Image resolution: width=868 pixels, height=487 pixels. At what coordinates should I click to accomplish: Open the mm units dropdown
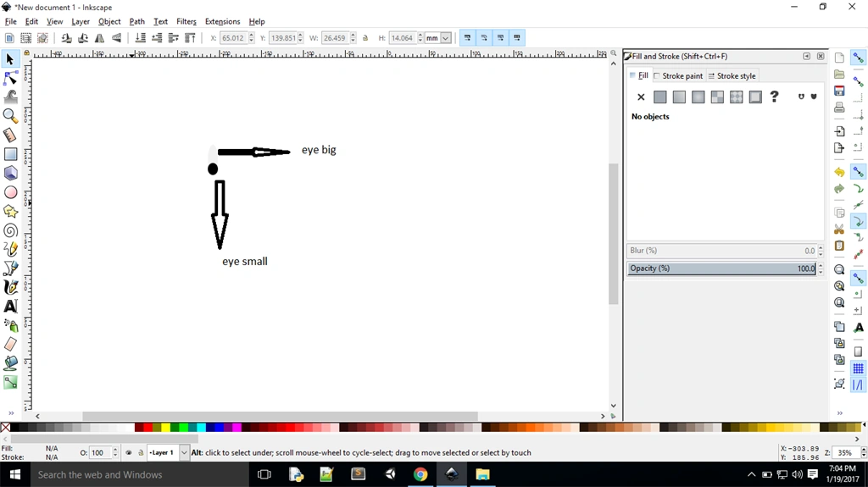click(x=437, y=38)
